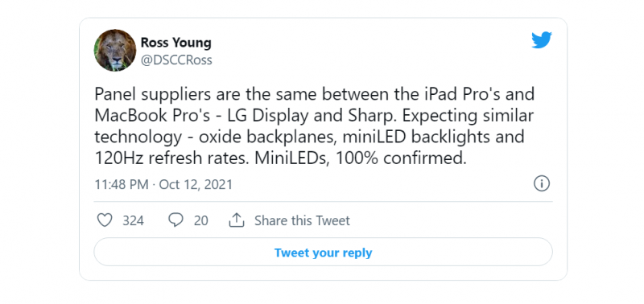Open the 11:48 PM timestamp link
This screenshot has width=644, height=304.
point(122,184)
